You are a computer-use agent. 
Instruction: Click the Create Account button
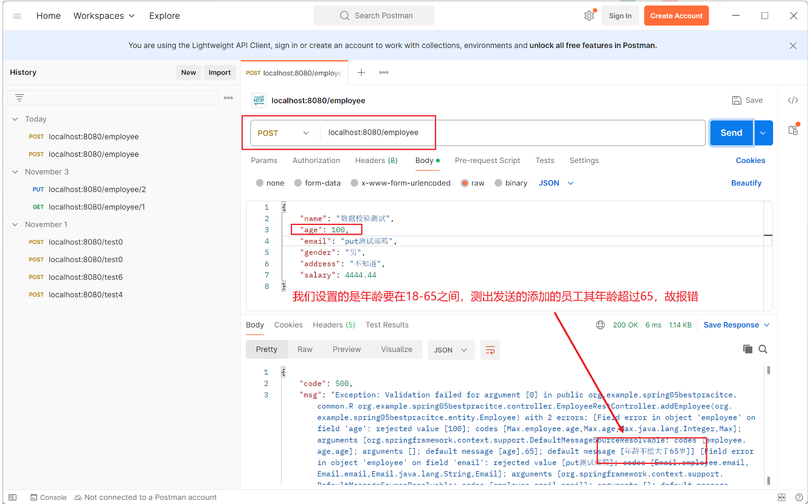point(676,16)
